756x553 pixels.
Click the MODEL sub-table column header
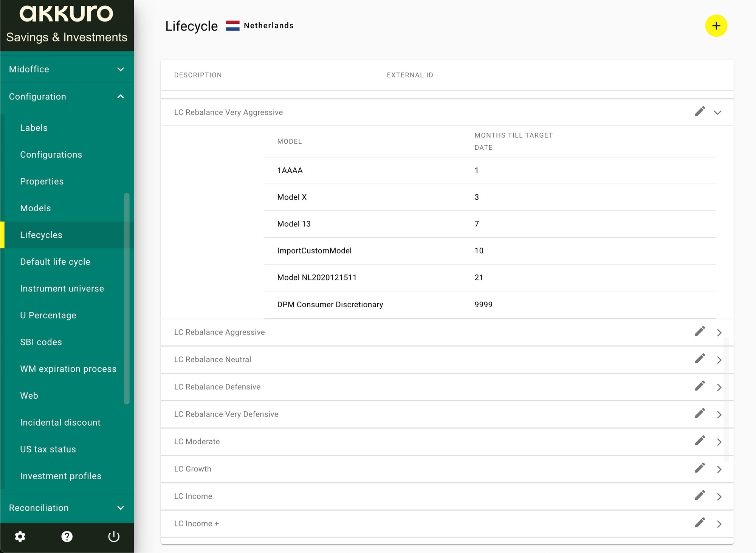coord(289,141)
